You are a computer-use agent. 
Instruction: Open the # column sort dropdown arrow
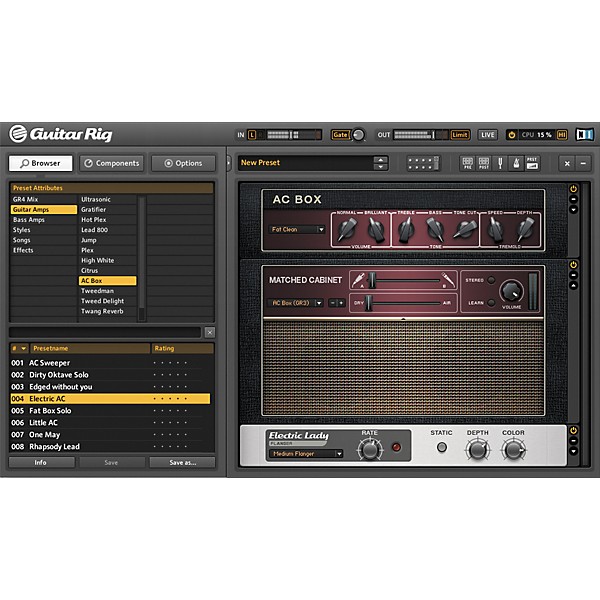[23, 348]
